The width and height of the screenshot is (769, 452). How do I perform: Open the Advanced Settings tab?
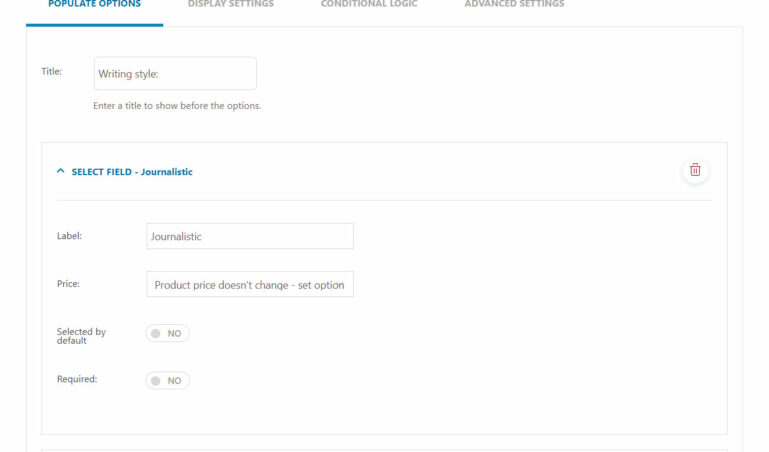tap(514, 4)
